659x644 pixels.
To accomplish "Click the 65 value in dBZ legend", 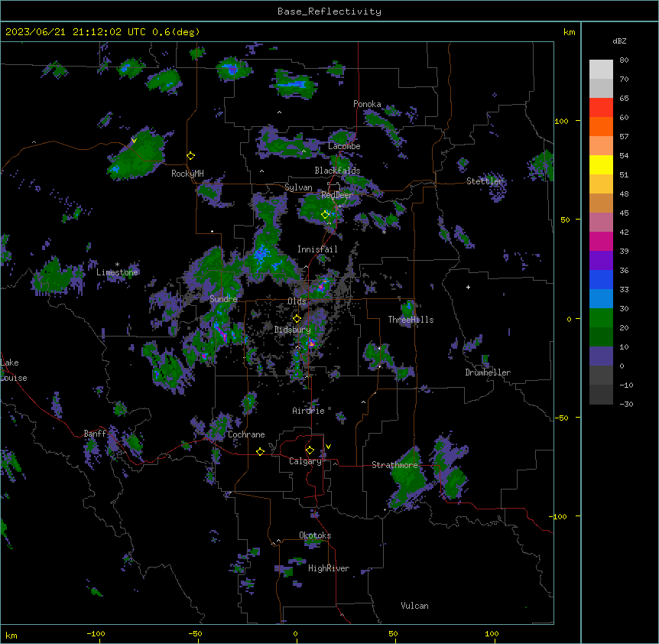I will point(624,99).
